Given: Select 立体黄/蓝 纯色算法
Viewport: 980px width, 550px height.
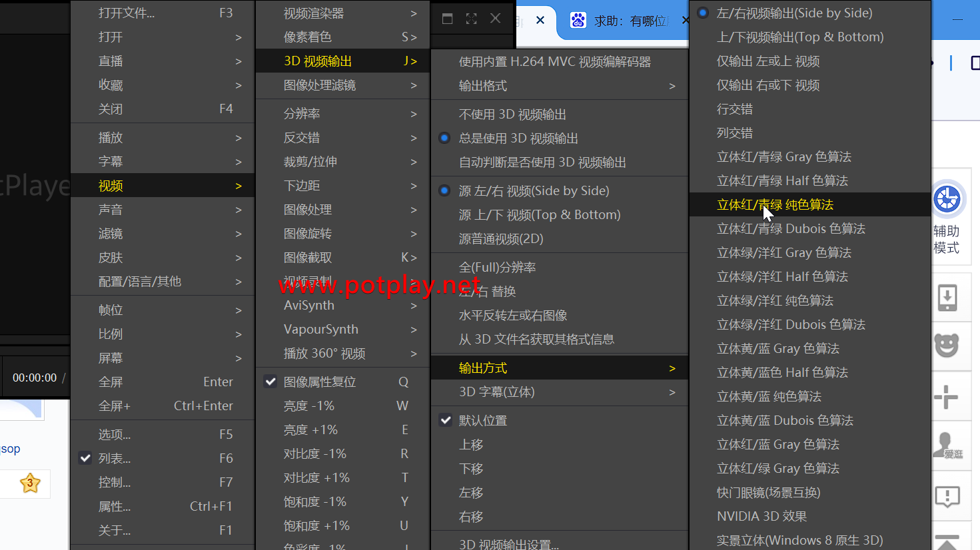Looking at the screenshot, I should click(810, 396).
